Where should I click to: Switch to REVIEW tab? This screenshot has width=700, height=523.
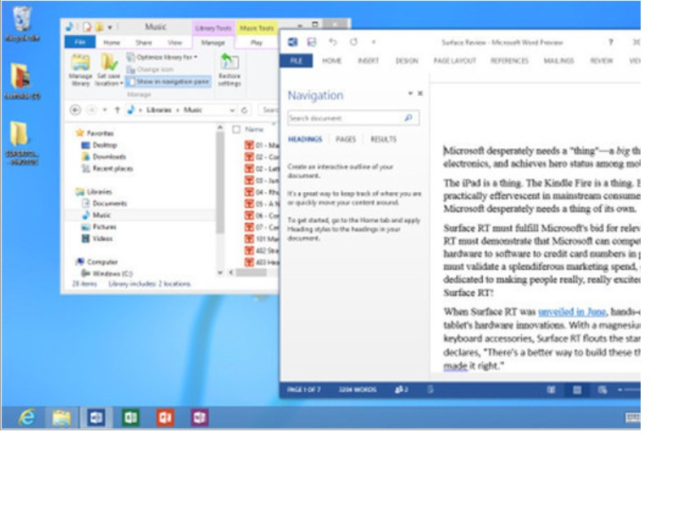pyautogui.click(x=601, y=61)
